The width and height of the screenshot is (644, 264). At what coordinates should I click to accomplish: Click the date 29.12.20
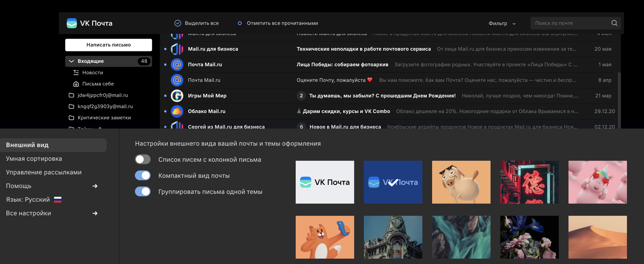pos(605,111)
